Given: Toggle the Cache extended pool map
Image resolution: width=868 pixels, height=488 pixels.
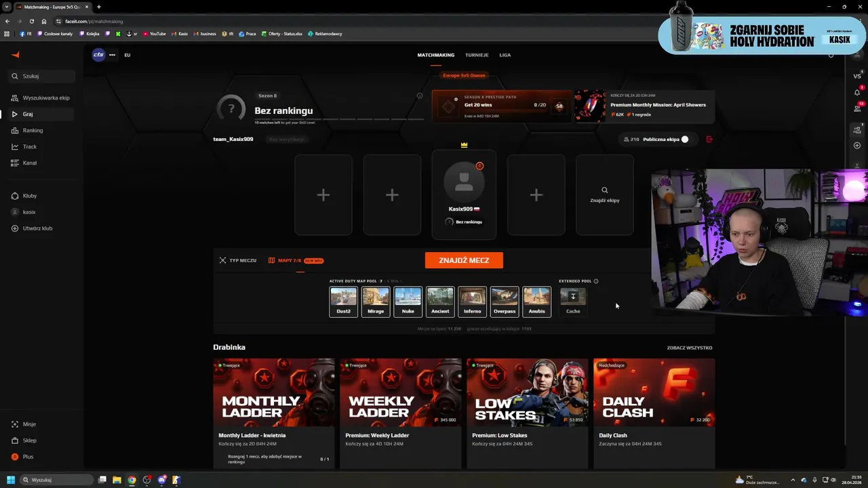Looking at the screenshot, I should (573, 302).
